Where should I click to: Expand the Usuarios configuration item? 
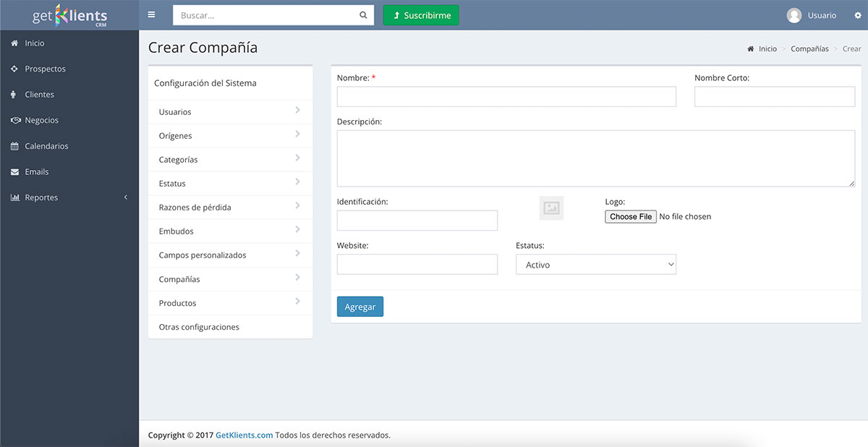click(x=230, y=112)
